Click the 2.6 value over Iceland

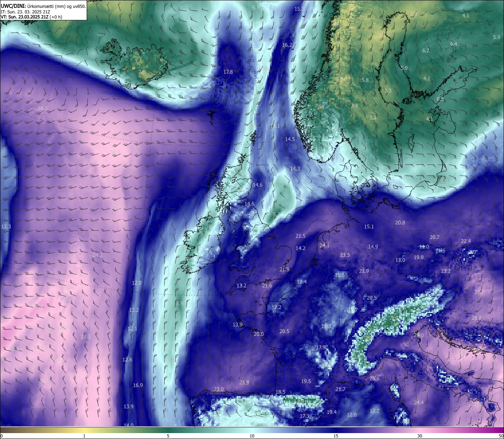(x=142, y=72)
